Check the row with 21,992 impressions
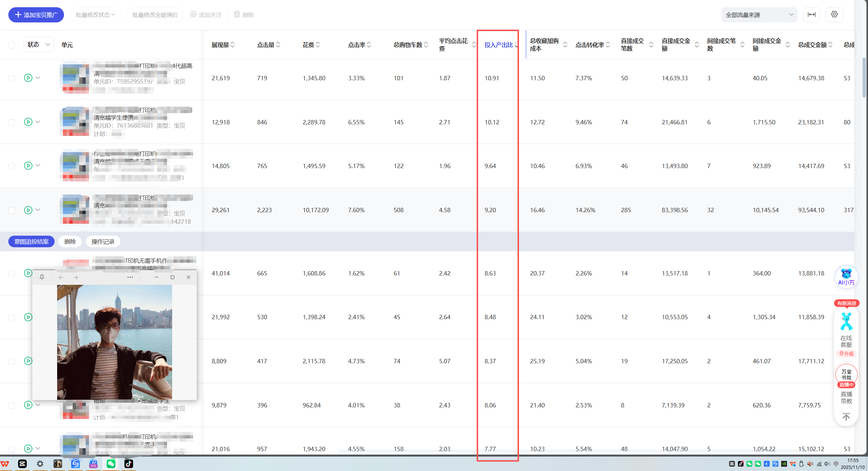This screenshot has width=868, height=471. coord(12,317)
